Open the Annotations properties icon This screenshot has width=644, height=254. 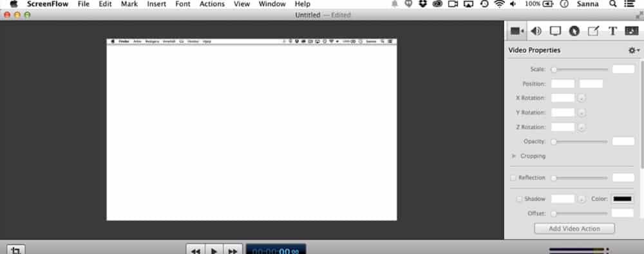[x=593, y=31]
